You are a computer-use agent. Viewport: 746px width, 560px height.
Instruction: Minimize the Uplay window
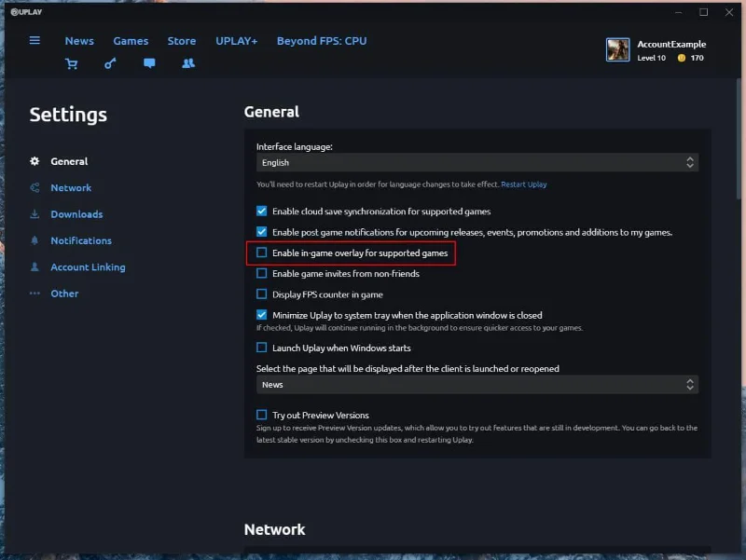[679, 12]
